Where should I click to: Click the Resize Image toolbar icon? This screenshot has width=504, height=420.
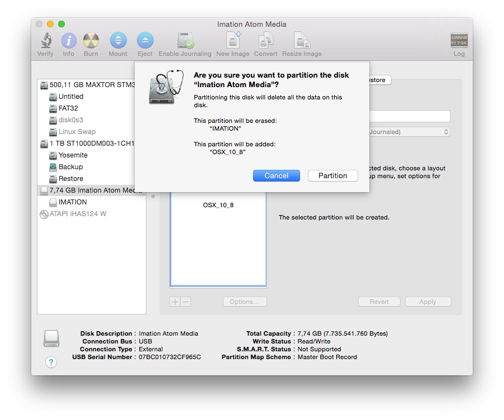click(302, 41)
